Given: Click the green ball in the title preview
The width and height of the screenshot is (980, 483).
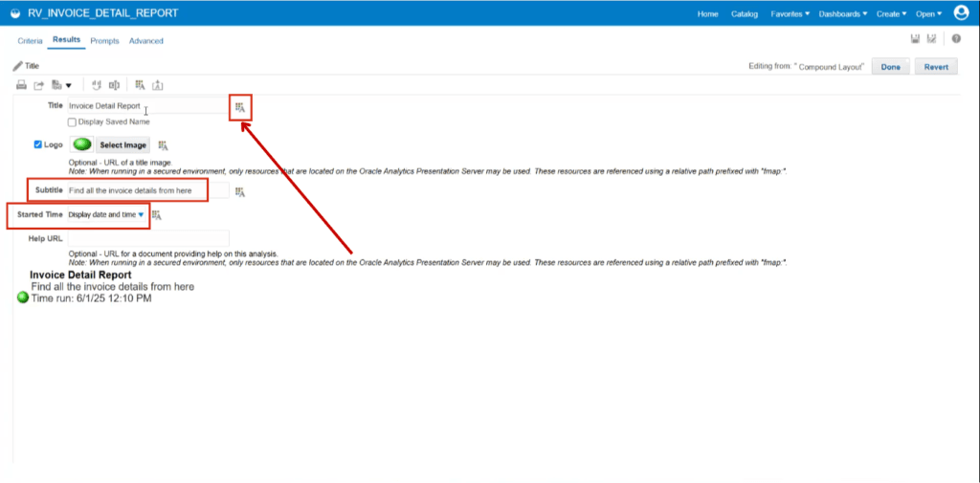Looking at the screenshot, I should pyautogui.click(x=23, y=298).
